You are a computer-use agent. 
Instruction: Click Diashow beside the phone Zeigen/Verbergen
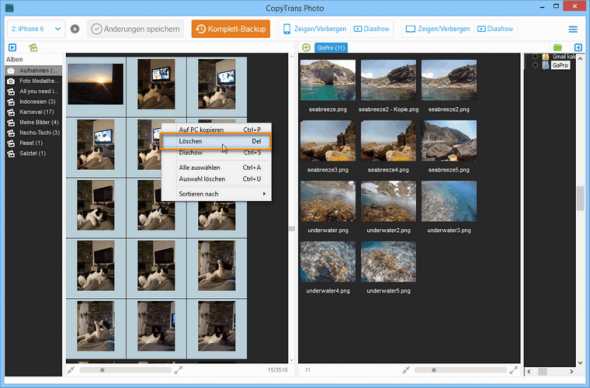372,29
